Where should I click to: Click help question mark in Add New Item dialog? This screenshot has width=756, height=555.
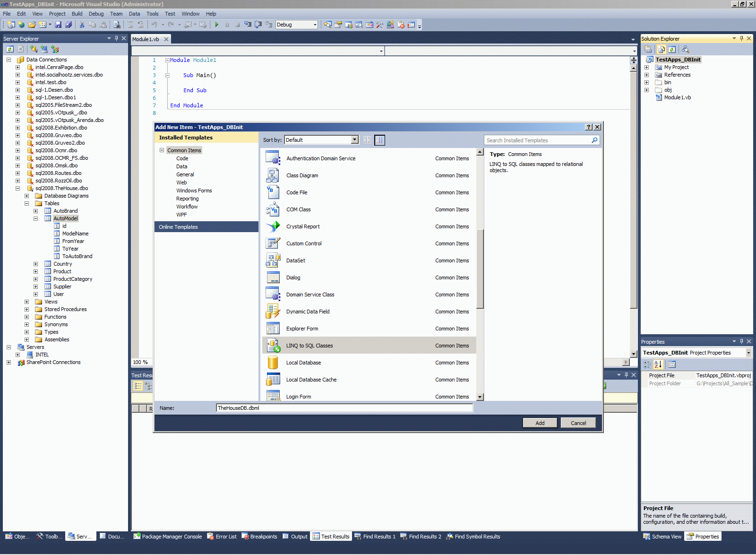[x=589, y=127]
